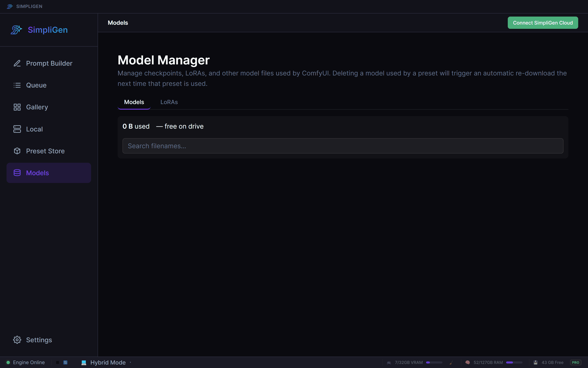Click Connect SimpliGen Cloud button
Screen dimensions: 588x368
point(543,23)
